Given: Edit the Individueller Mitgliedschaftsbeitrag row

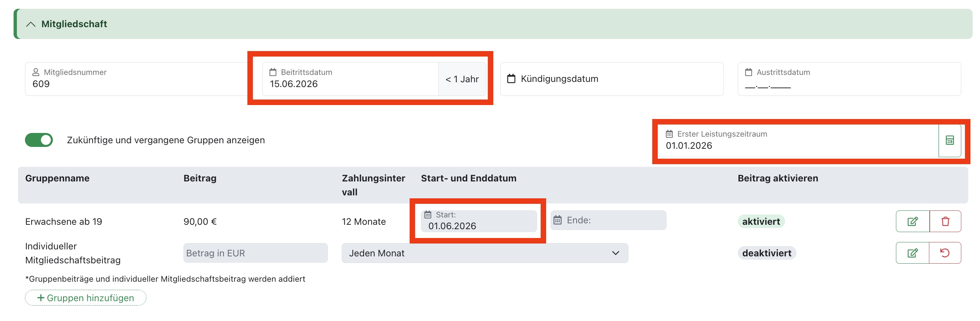Looking at the screenshot, I should 912,253.
